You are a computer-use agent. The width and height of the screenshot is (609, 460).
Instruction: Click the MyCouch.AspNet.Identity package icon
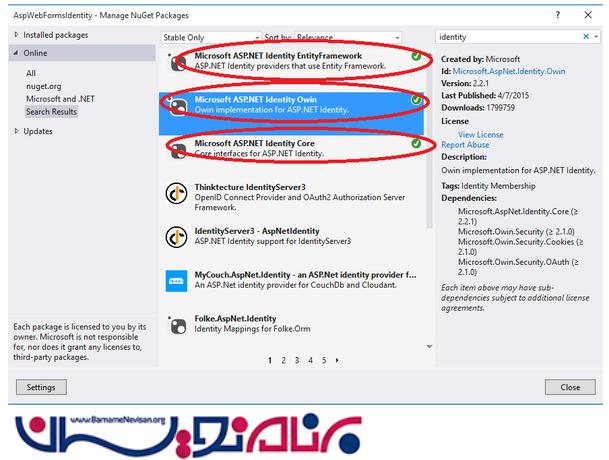click(x=177, y=280)
